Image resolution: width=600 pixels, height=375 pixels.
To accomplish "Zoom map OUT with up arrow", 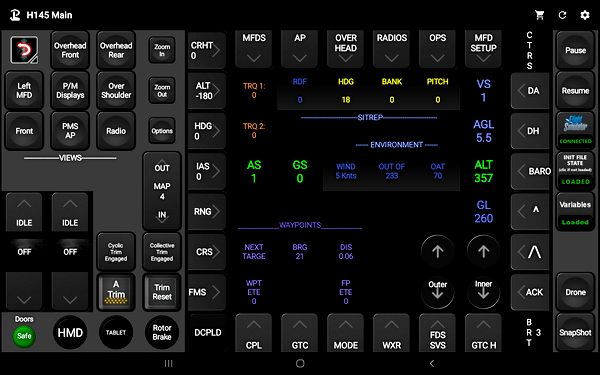I will [162, 165].
